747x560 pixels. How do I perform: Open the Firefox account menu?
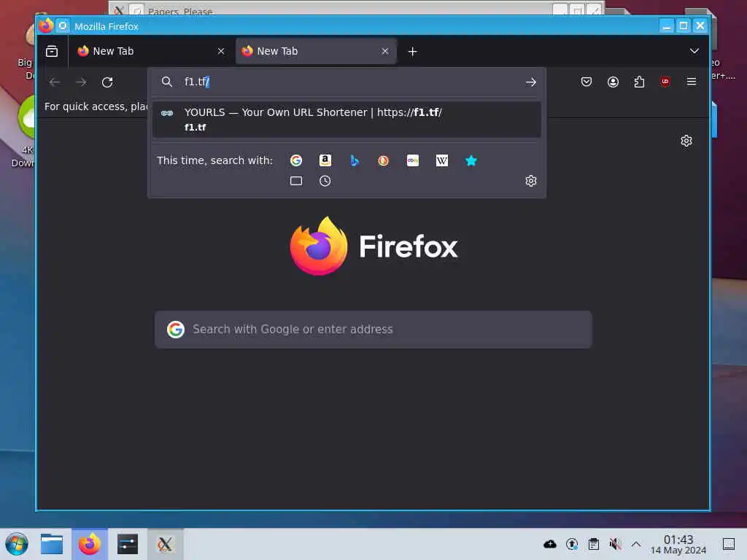point(613,82)
